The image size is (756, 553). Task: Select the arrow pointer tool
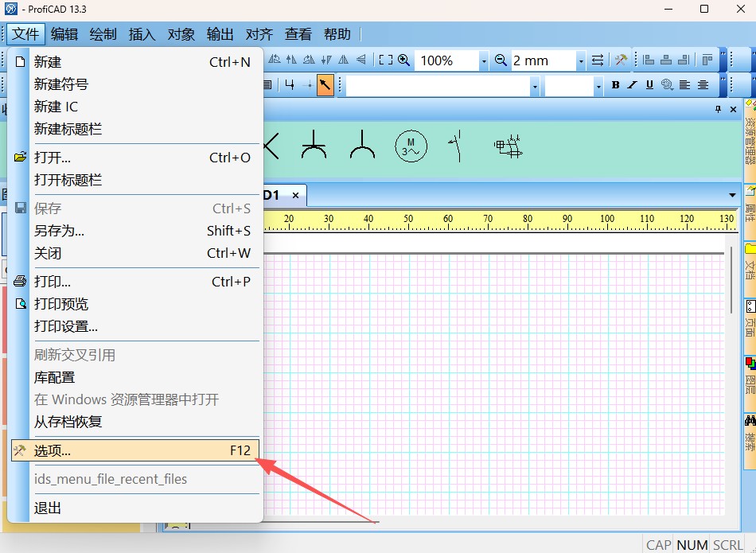(325, 85)
